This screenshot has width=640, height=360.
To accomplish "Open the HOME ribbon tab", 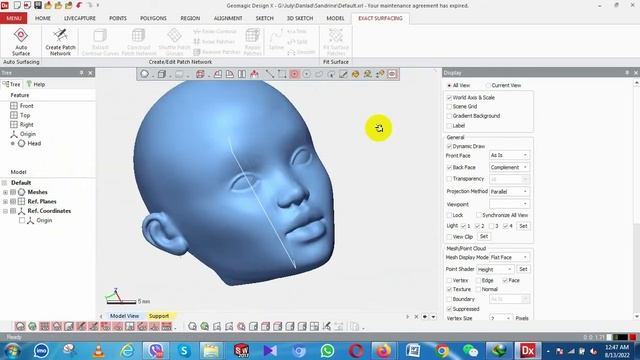I will pyautogui.click(x=43, y=18).
